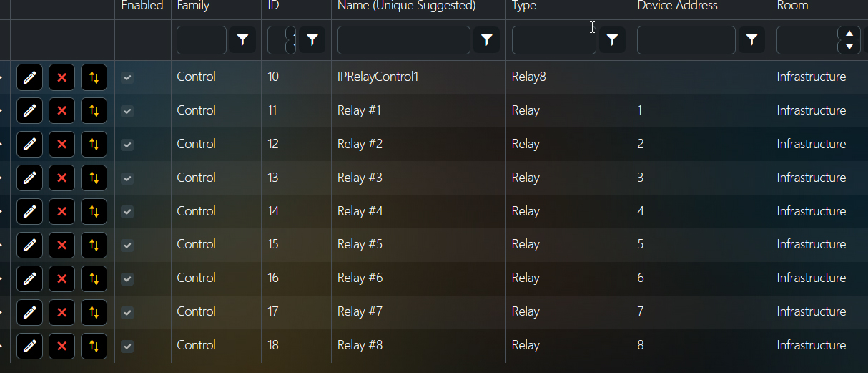Open the ID column filter options
868x373 pixels.
[312, 40]
